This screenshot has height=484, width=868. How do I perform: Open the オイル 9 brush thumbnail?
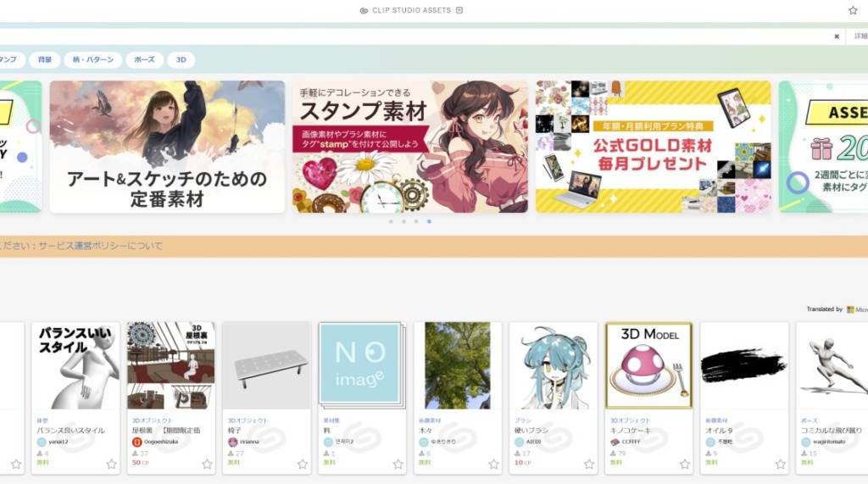click(x=744, y=365)
